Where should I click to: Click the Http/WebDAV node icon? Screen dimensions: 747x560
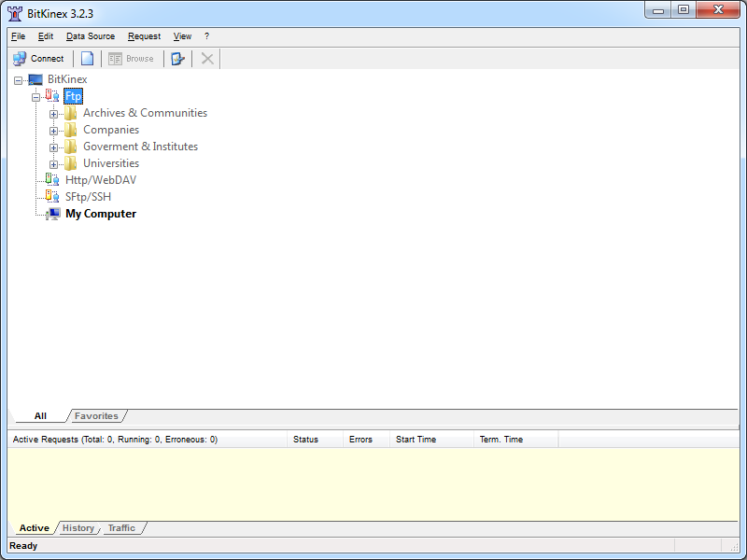(x=52, y=180)
